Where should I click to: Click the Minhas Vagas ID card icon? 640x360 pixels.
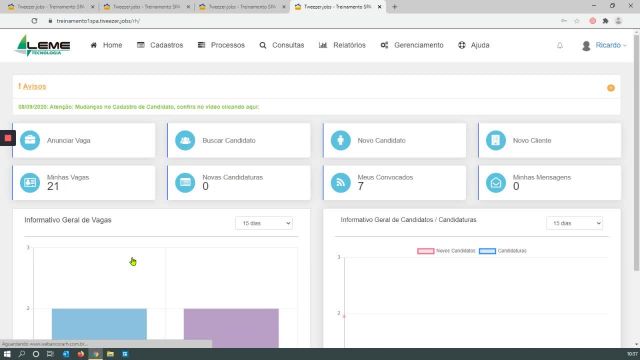pos(30,182)
